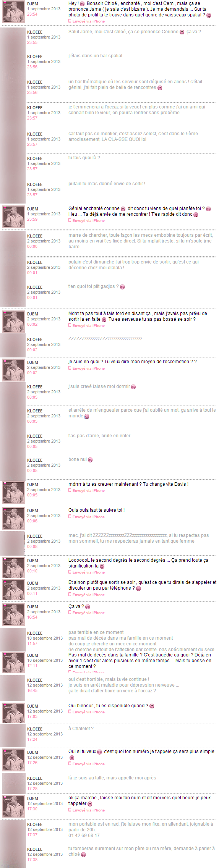The width and height of the screenshot is (219, 868).
Task: Click the heart badge on DJEM's 00:06 avatar
Action: point(5,510)
